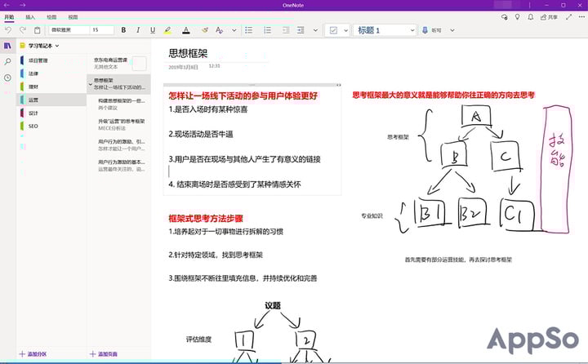Viewport: 588px width, 364px height.
Task: Open the search magnifier in sidebar
Action: [7, 62]
